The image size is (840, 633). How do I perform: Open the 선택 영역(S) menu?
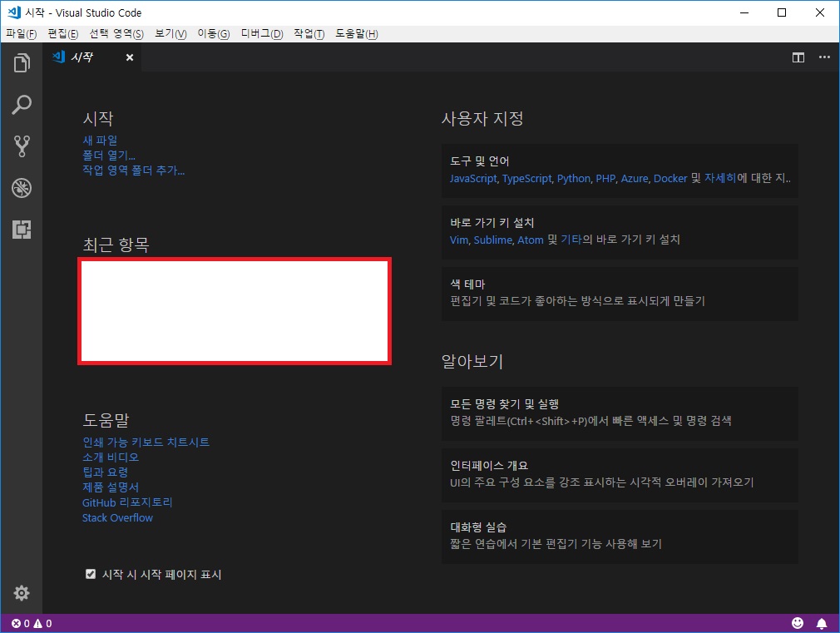pos(116,34)
